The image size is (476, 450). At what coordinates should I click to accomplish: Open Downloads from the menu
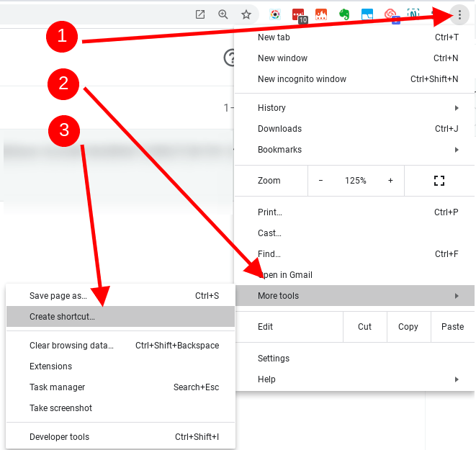click(x=354, y=129)
